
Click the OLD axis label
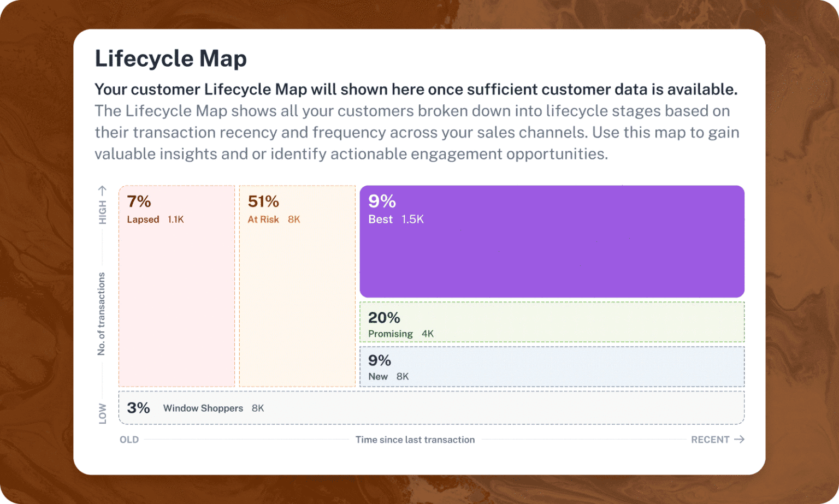(x=129, y=440)
